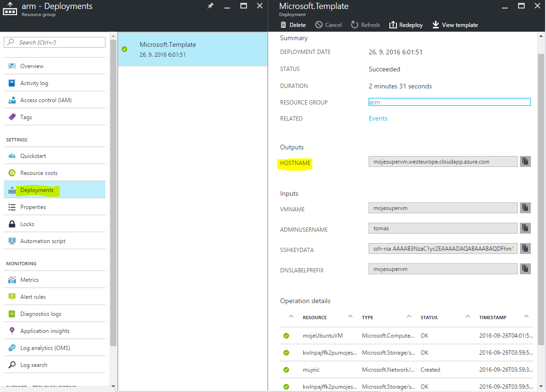Image resolution: width=546 pixels, height=392 pixels.
Task: Select the mojeUbuntuVM operation row
Action: (406, 336)
